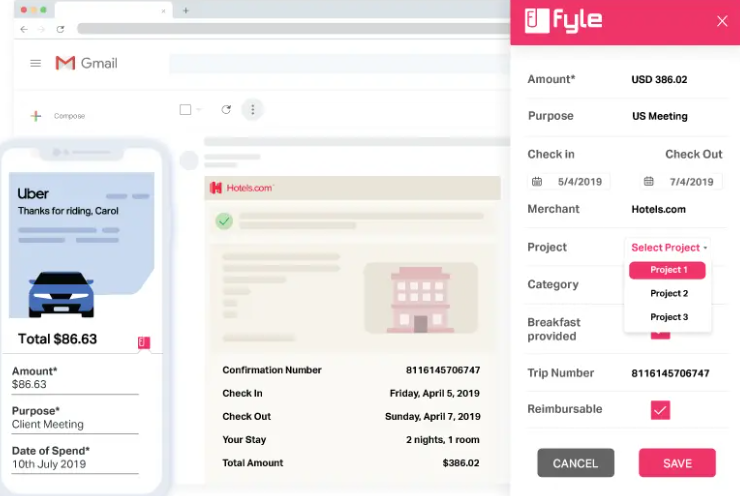Screen dimensions: 740x496
Task: Click the Total $86.63 text
Action: coord(57,339)
